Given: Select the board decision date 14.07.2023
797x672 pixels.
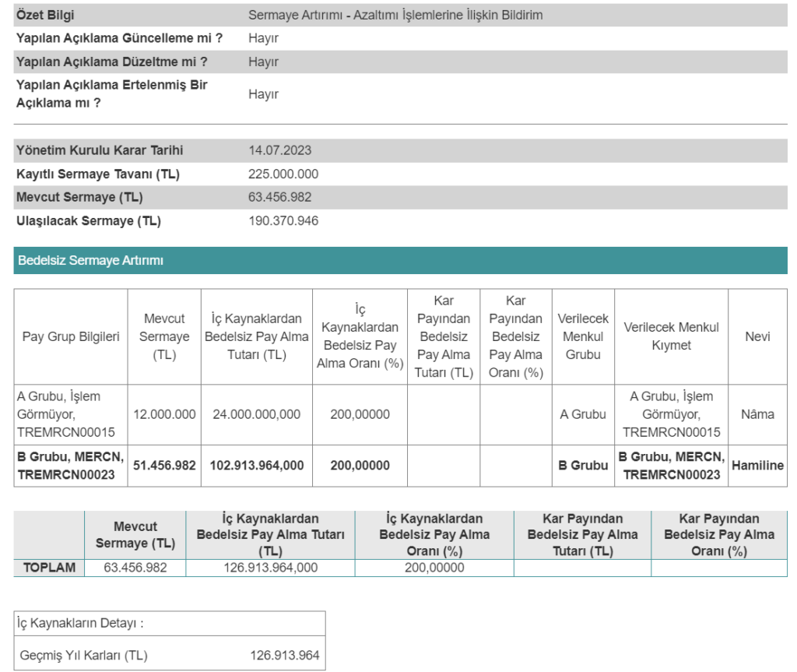Looking at the screenshot, I should point(279,150).
